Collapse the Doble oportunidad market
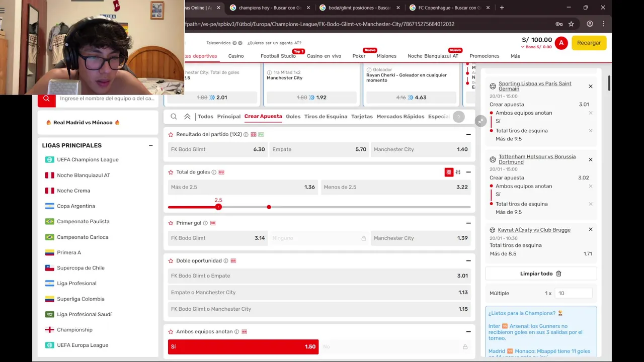This screenshot has width=644, height=362. pyautogui.click(x=468, y=261)
